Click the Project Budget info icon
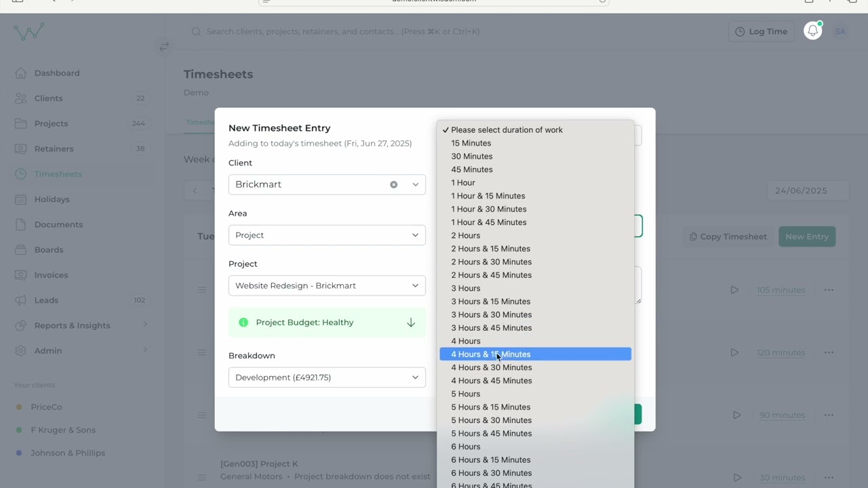The image size is (868, 488). pyautogui.click(x=243, y=323)
